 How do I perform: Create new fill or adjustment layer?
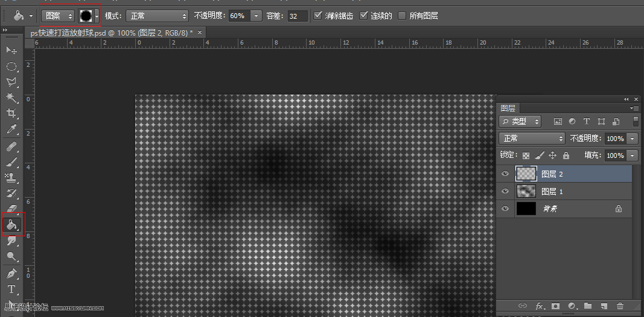tap(572, 306)
